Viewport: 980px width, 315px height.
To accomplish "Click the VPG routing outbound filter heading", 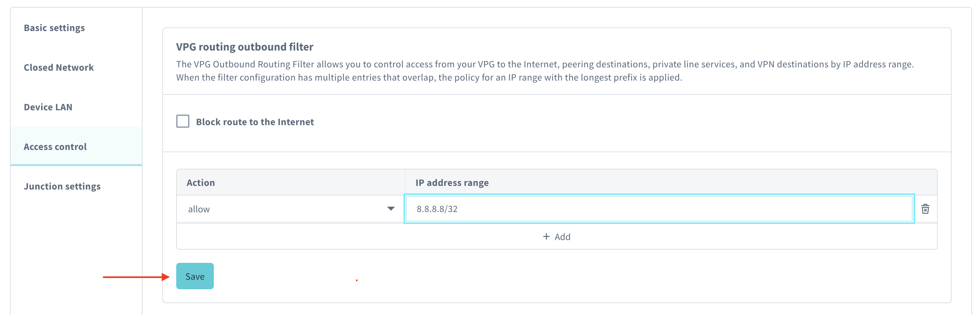I will 245,47.
